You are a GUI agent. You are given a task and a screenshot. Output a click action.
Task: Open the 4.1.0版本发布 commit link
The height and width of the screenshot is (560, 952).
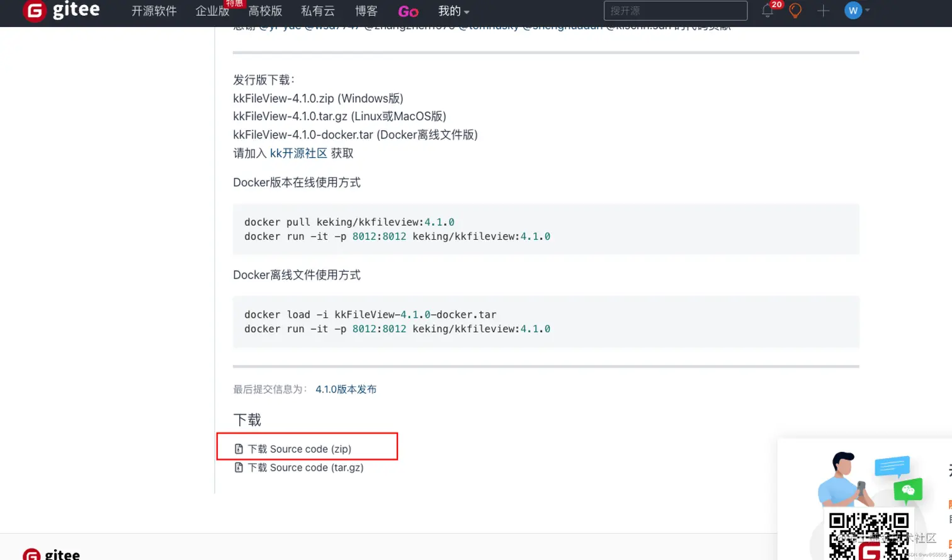coord(346,389)
